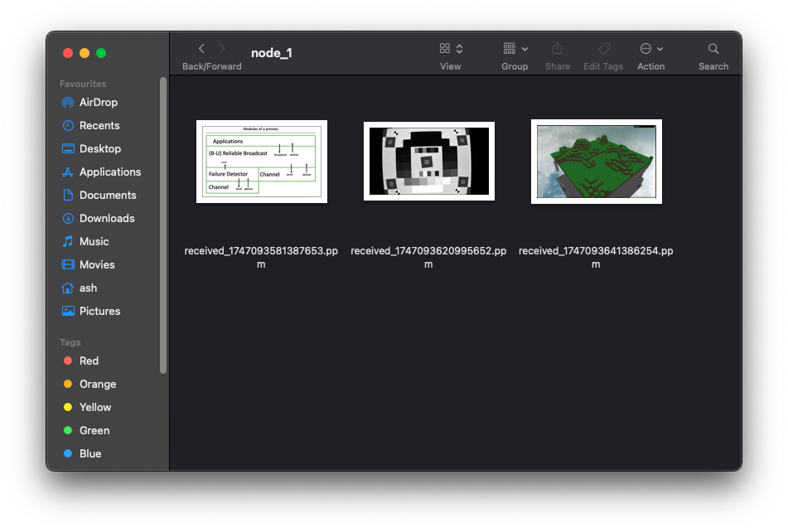The image size is (788, 532).
Task: Open the Group options dropdown
Action: pos(515,49)
